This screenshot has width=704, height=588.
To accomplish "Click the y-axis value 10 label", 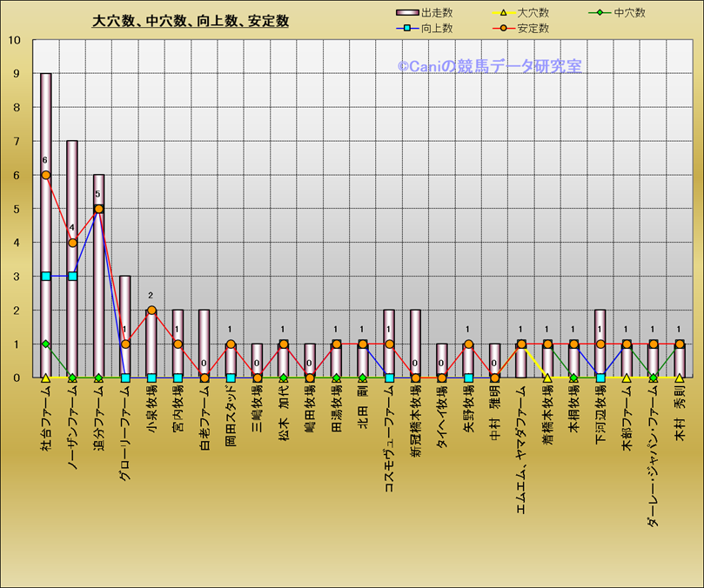I will (16, 40).
